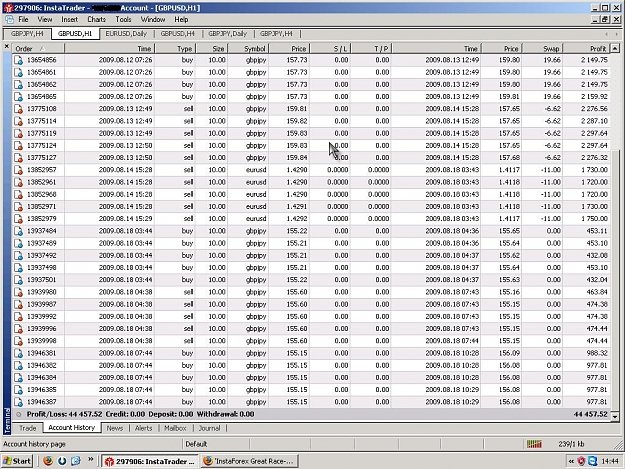This screenshot has width=625, height=469.
Task: Switch to GBPJPY,Daily chart tab
Action: [x=228, y=34]
